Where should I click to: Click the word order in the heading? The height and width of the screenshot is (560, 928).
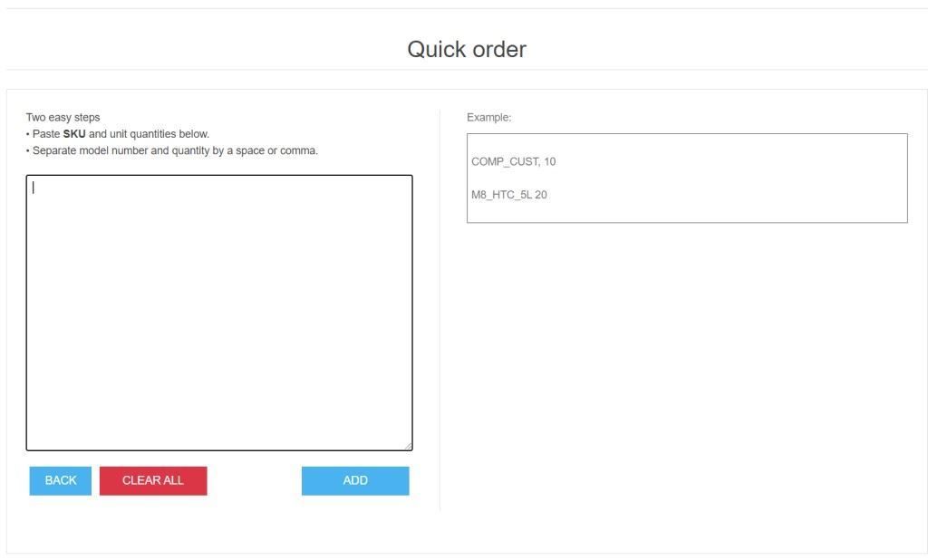pos(499,49)
